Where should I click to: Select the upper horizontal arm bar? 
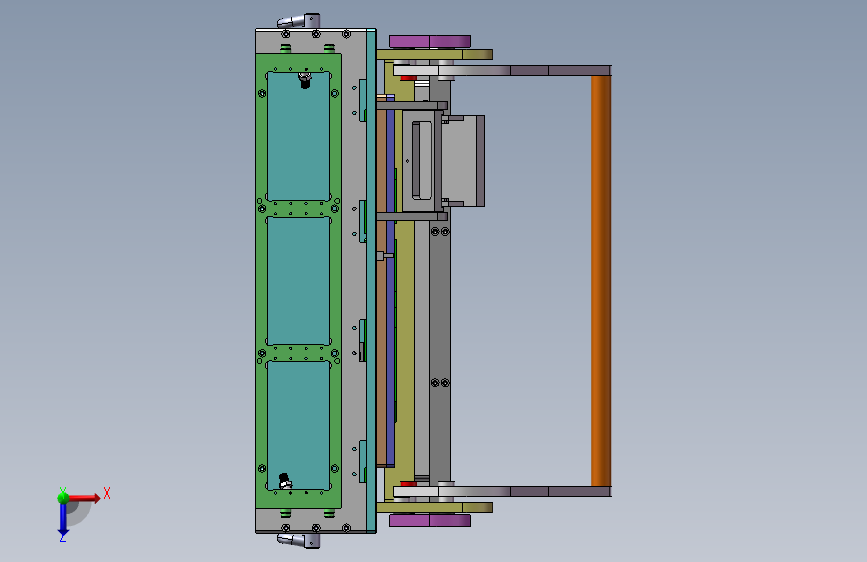[502, 70]
